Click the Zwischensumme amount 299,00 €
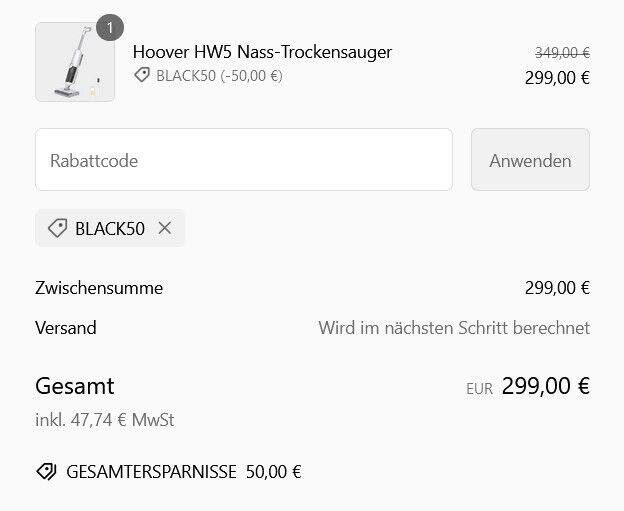 (x=557, y=288)
